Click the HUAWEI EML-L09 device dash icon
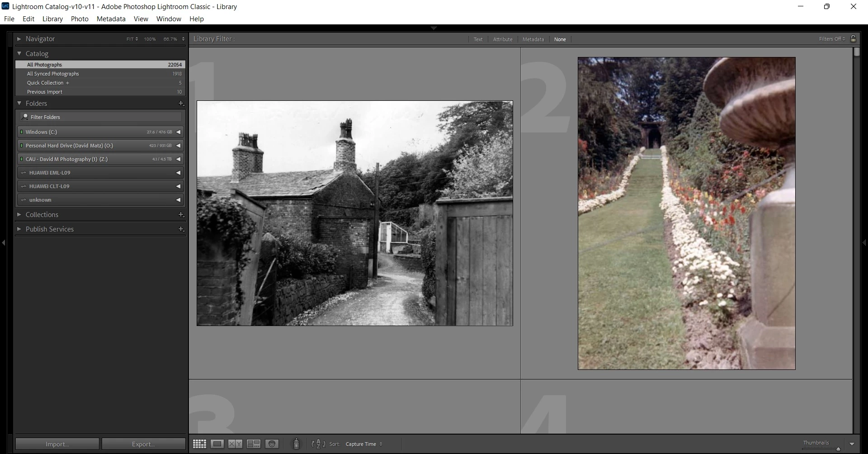This screenshot has height=454, width=868. (x=24, y=173)
